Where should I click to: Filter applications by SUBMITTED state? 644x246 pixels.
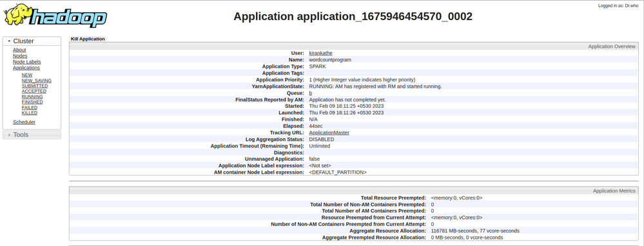point(35,86)
